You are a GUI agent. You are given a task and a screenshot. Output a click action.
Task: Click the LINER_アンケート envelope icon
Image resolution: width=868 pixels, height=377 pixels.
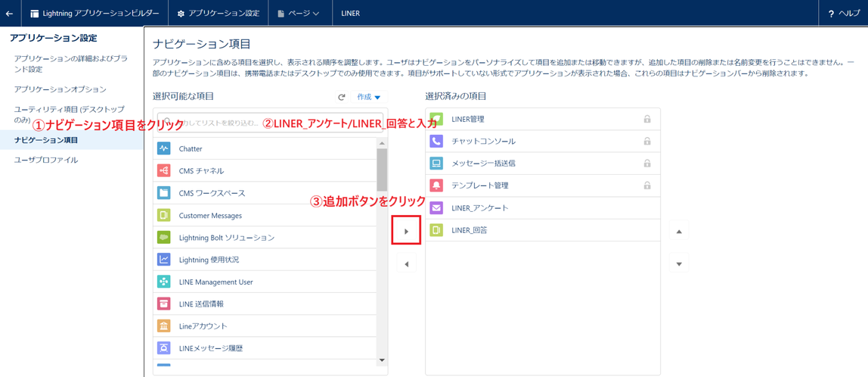coord(436,207)
